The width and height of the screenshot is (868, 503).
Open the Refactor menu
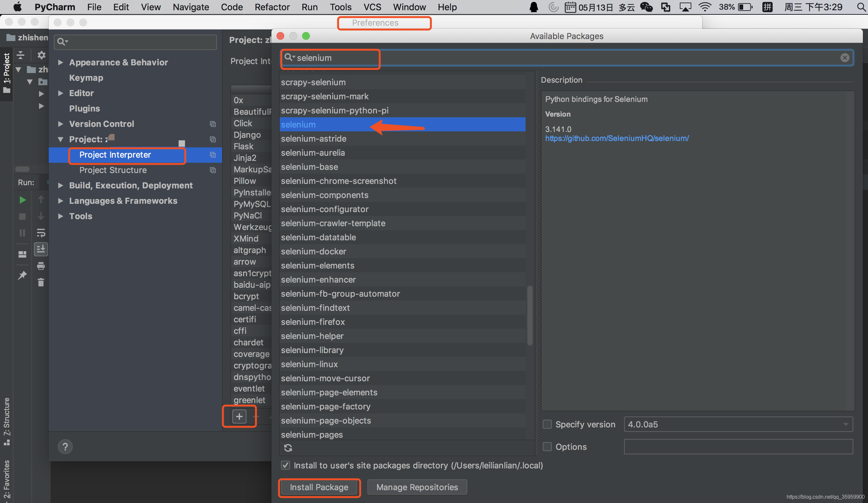(x=272, y=7)
